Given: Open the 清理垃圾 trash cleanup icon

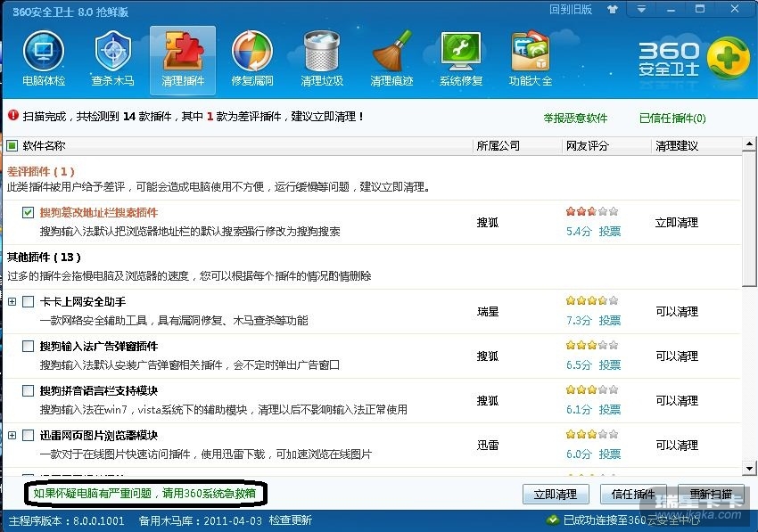Looking at the screenshot, I should (x=322, y=59).
